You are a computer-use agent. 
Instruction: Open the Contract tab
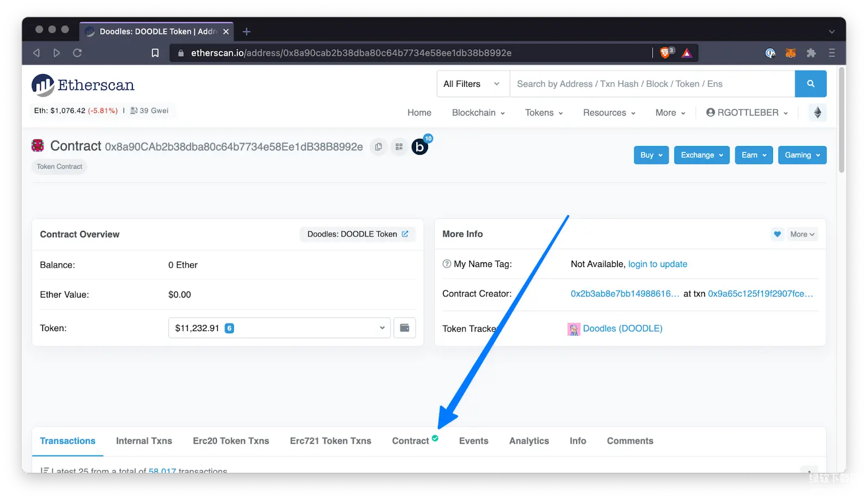pyautogui.click(x=415, y=441)
